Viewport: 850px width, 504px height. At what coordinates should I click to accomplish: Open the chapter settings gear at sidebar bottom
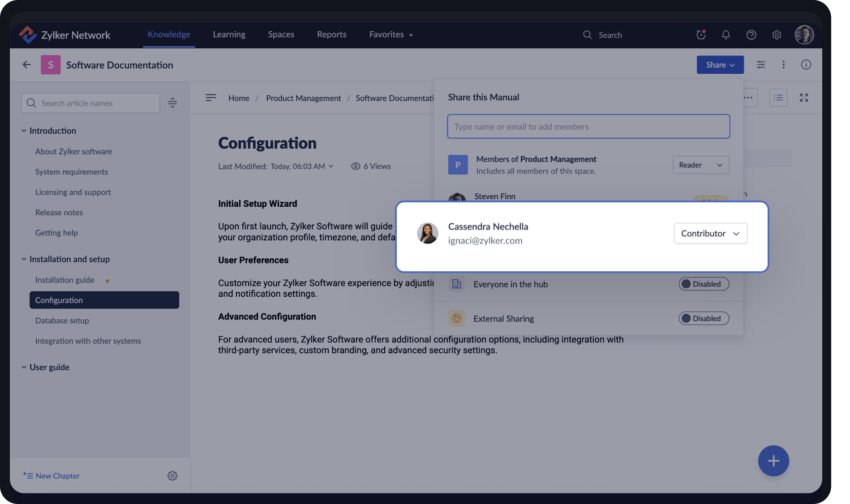[172, 476]
